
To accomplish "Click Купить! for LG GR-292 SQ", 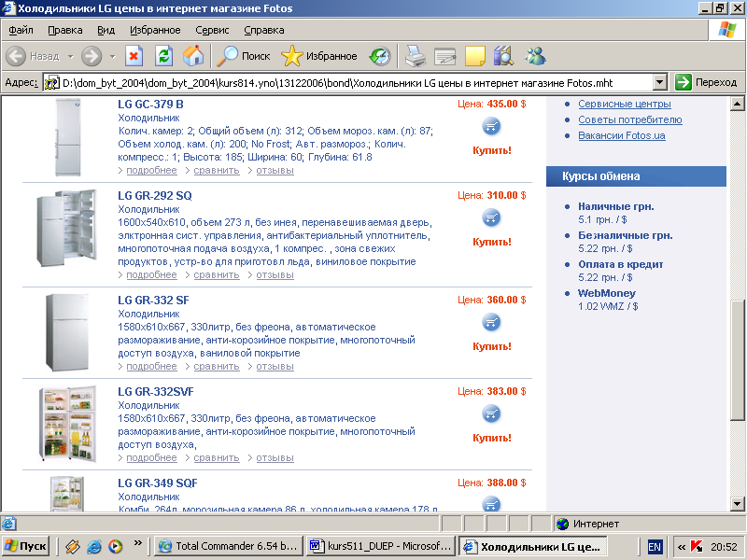I will 492,242.
